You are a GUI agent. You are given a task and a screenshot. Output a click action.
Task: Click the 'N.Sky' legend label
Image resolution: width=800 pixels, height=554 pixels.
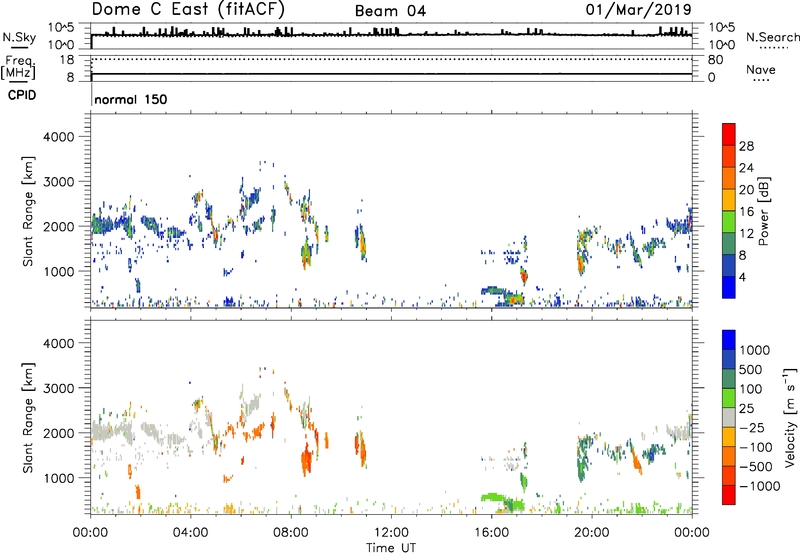tap(19, 37)
